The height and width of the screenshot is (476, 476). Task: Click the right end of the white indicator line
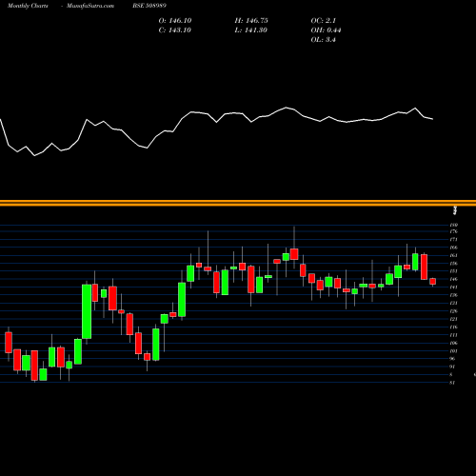point(433,119)
